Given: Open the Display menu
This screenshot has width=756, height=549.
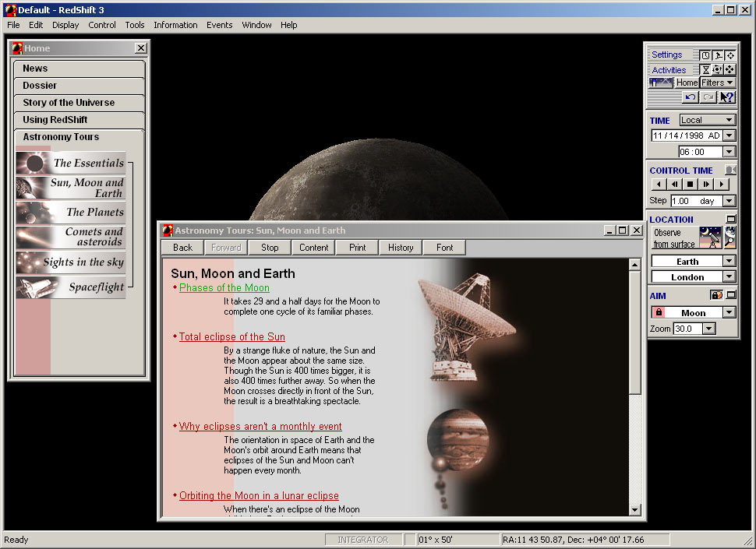Looking at the screenshot, I should click(x=65, y=25).
